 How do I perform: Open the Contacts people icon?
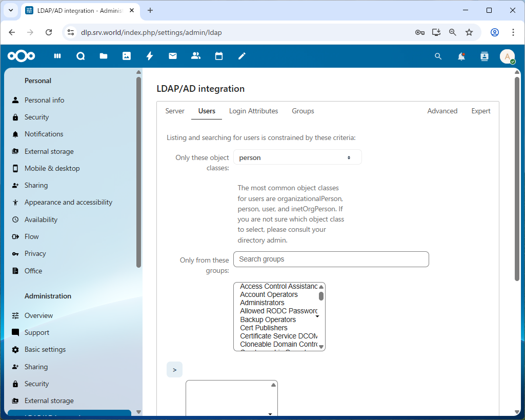(x=196, y=56)
